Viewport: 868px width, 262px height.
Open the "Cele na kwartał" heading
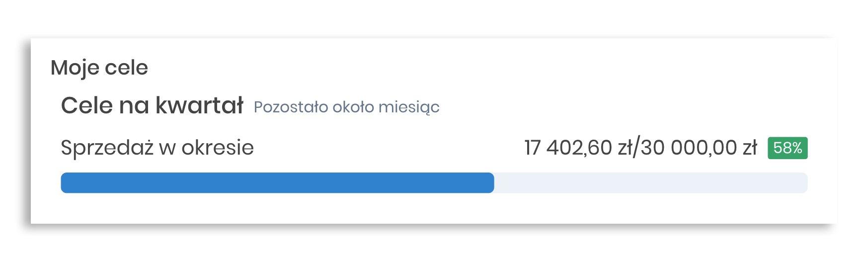[152, 106]
